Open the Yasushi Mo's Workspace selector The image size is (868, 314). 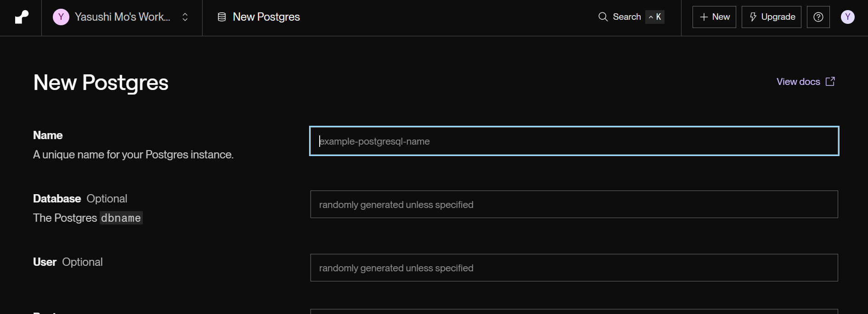point(122,17)
